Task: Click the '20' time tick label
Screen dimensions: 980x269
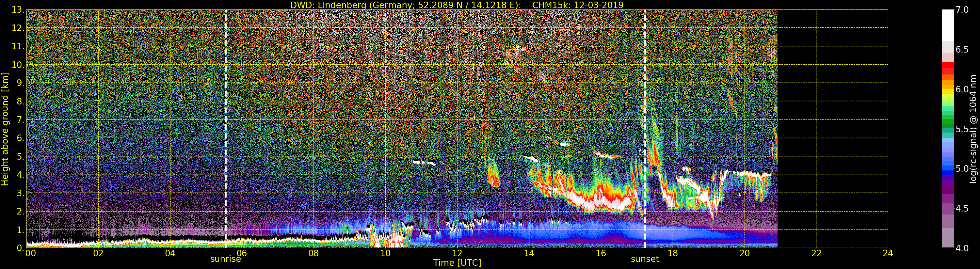Action: [744, 253]
